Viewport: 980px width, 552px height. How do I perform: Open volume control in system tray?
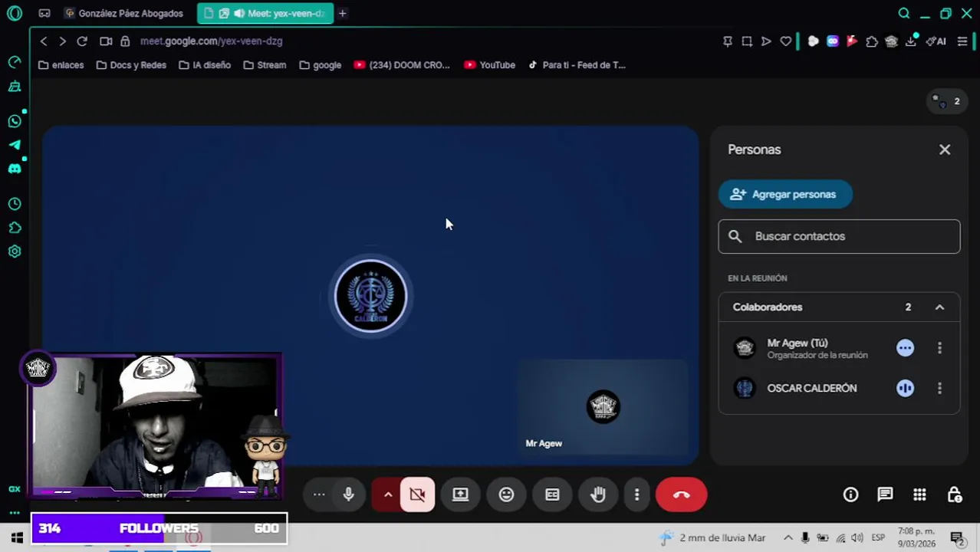tap(857, 537)
